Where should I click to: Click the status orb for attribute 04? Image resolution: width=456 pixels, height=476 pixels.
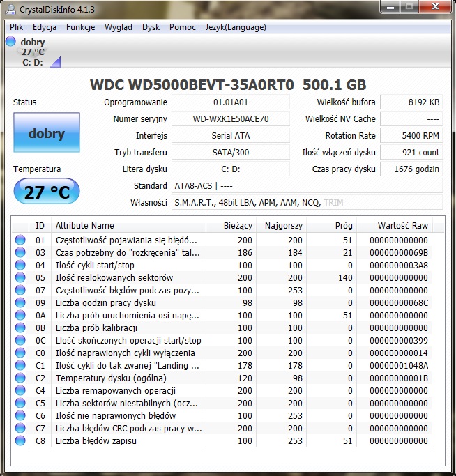coord(20,265)
